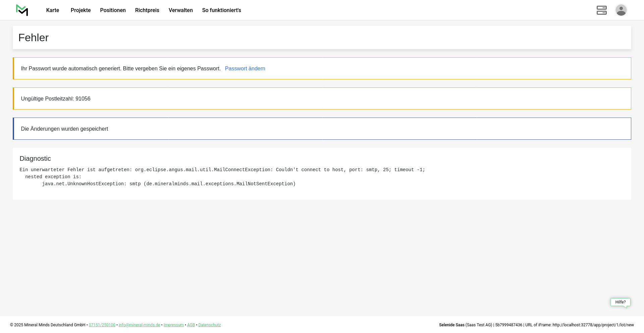Image resolution: width=644 pixels, height=333 pixels.
Task: Click the info@mineral-minds.de email link
Action: point(139,325)
